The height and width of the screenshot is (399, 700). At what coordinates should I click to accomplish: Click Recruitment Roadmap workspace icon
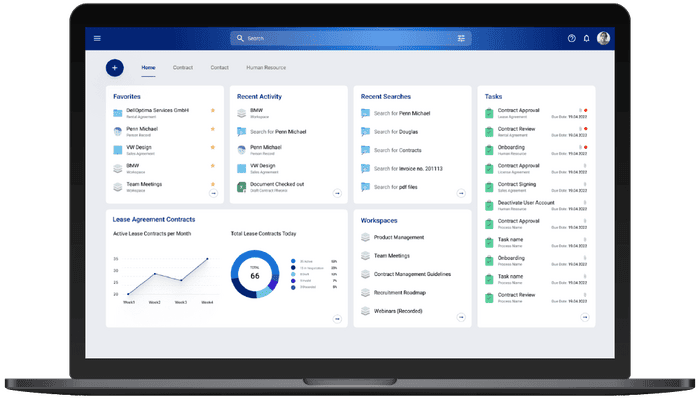(x=366, y=293)
